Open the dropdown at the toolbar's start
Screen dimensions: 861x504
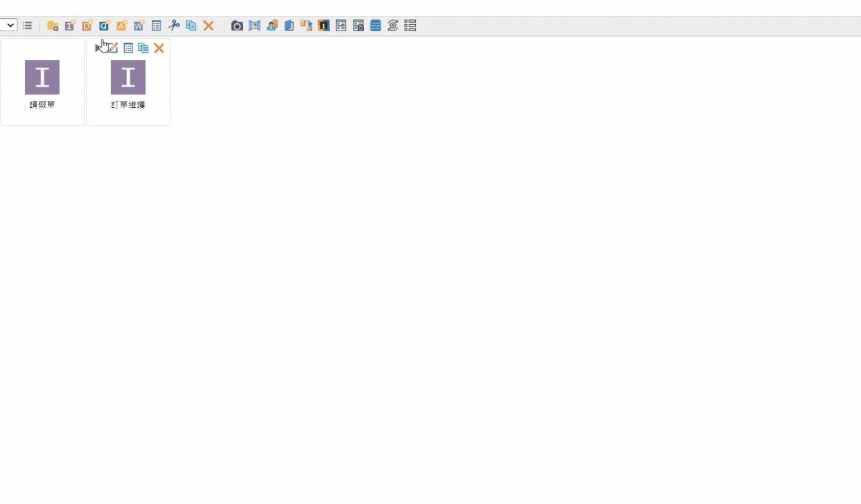[9, 25]
